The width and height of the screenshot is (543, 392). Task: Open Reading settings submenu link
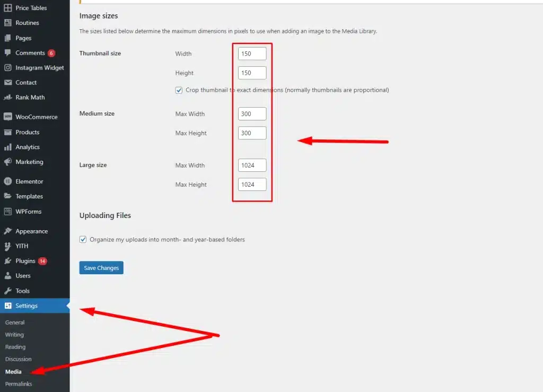[x=15, y=347]
